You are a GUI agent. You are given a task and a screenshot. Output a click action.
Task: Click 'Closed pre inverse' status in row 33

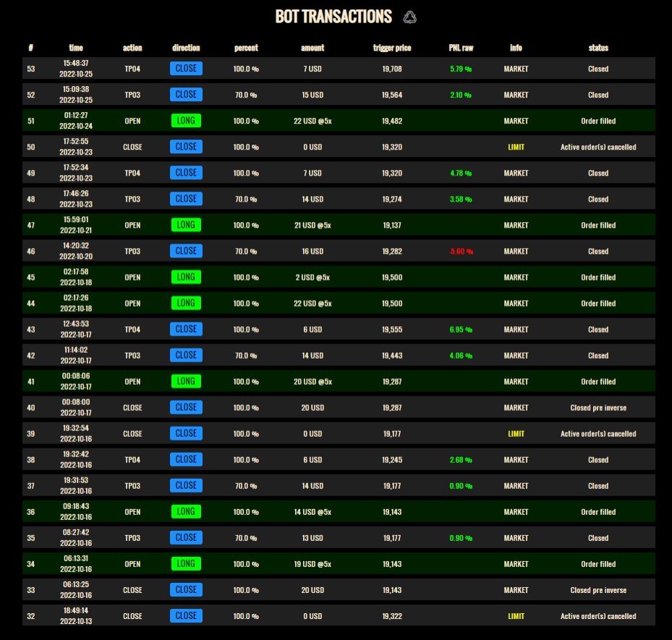tap(598, 590)
